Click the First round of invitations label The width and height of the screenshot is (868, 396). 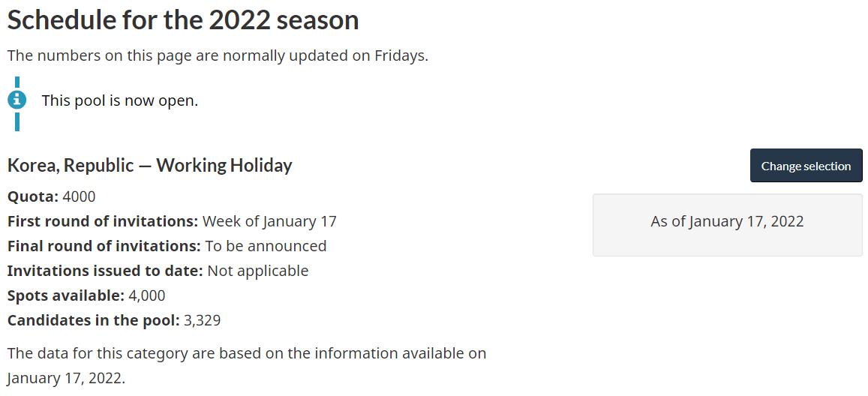coord(103,221)
